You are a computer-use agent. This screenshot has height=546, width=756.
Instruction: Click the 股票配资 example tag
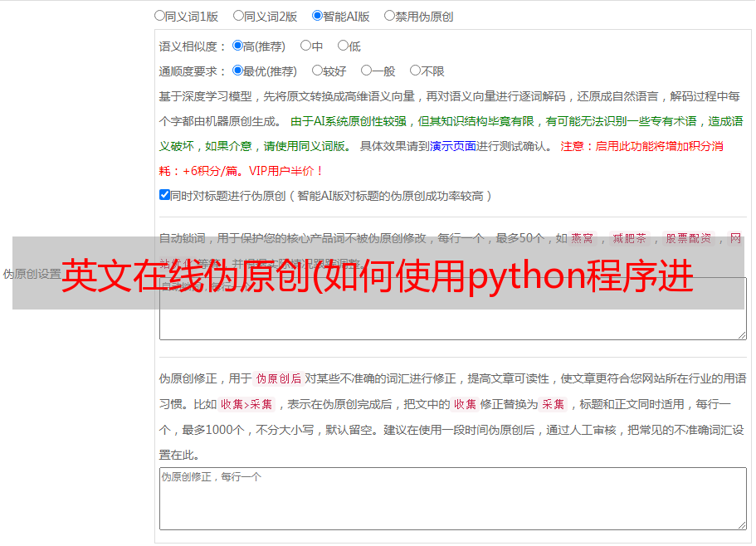[689, 238]
